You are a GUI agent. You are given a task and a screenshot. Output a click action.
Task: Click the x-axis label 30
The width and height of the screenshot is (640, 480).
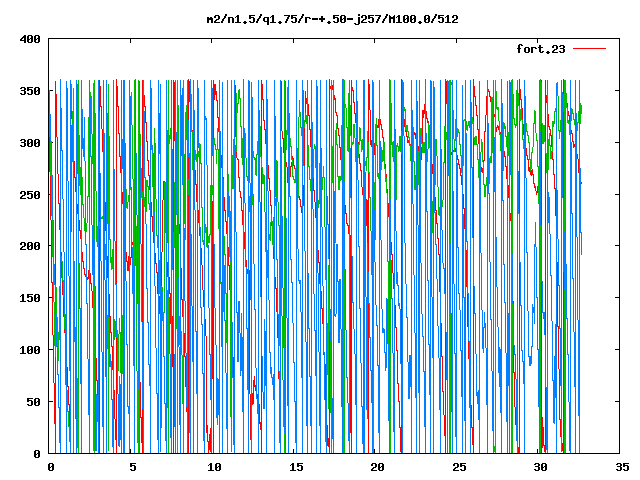[x=540, y=467]
